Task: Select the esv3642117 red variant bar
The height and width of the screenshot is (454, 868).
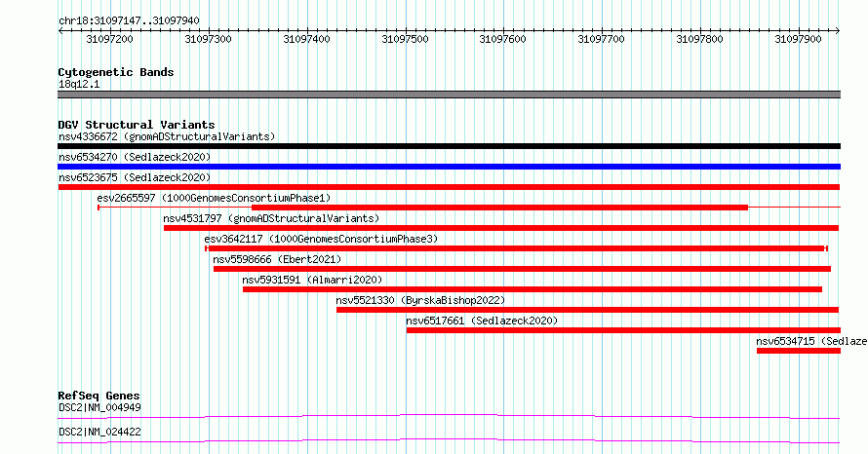Action: point(516,248)
